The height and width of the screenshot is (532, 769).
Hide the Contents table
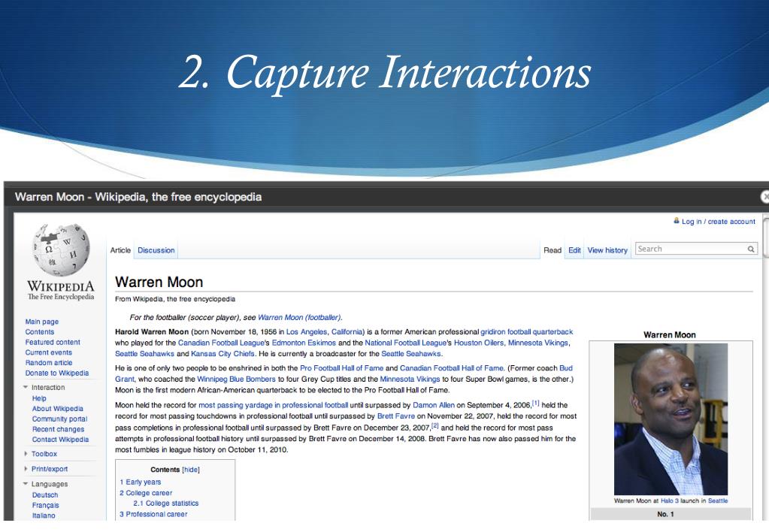[191, 470]
